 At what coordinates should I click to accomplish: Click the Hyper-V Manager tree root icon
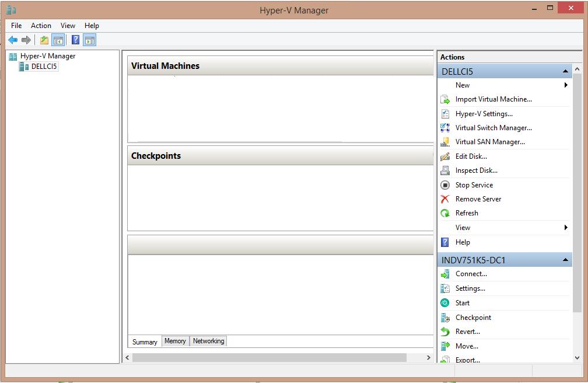pos(13,56)
